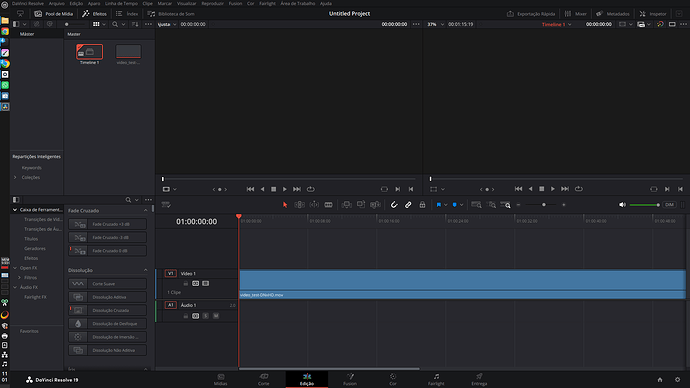
Task: Select the Timeline 1 thumbnail in media pool
Action: pyautogui.click(x=89, y=51)
